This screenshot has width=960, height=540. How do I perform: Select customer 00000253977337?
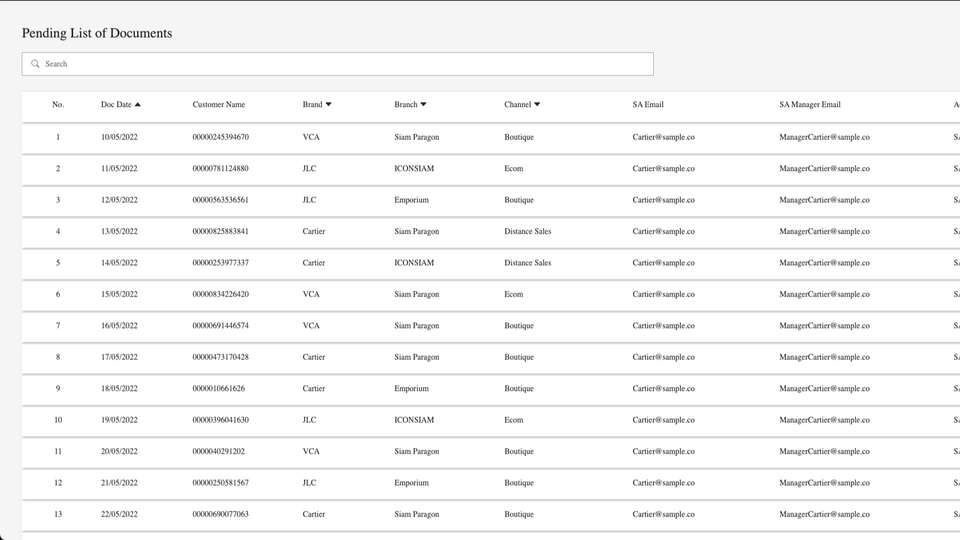[x=220, y=263]
